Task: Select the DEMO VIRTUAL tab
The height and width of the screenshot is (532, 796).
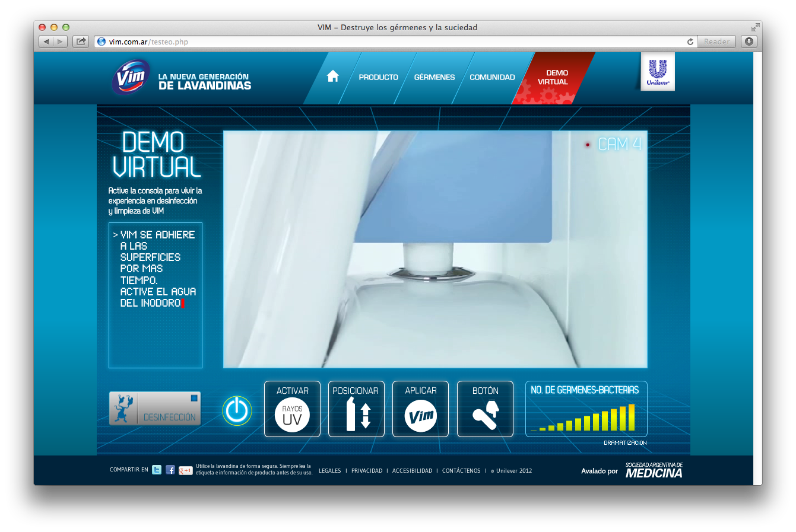Action: (x=553, y=78)
